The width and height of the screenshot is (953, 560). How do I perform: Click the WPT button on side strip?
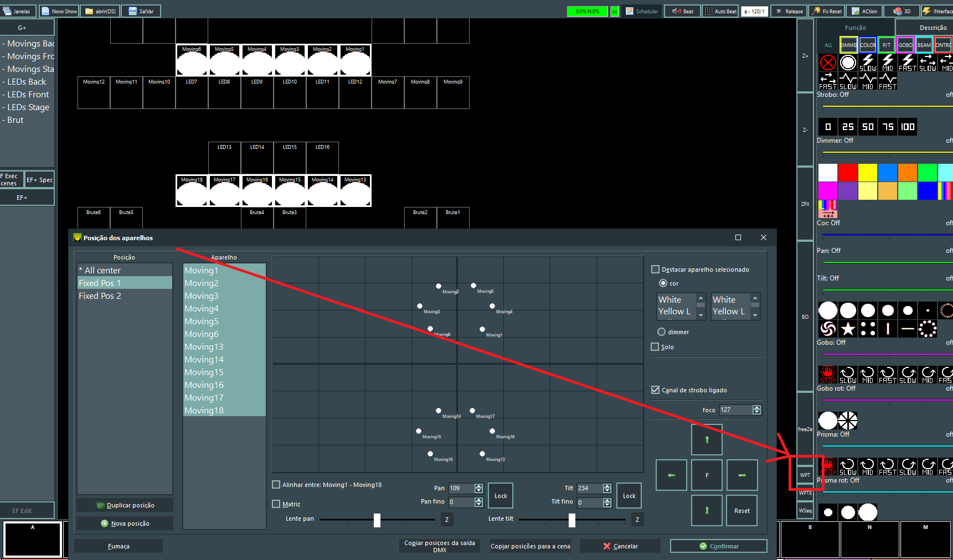point(805,475)
